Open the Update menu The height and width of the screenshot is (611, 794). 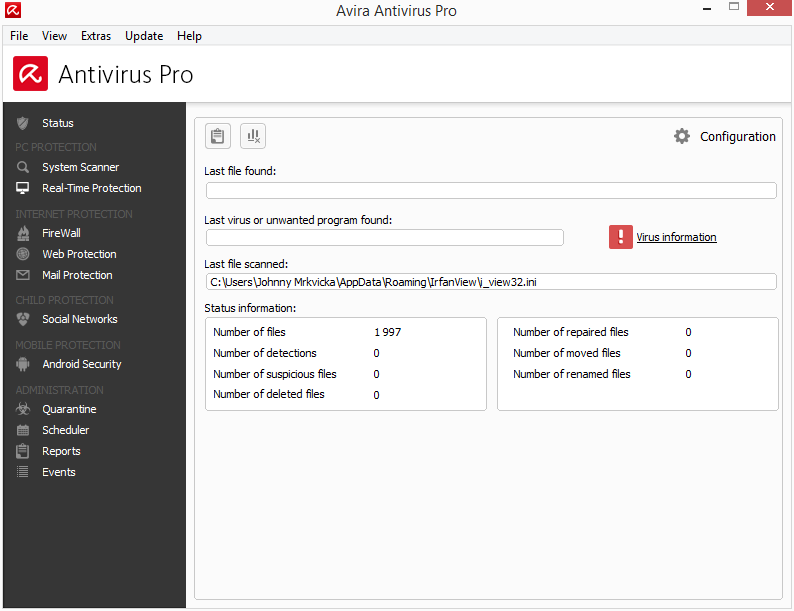(x=144, y=36)
